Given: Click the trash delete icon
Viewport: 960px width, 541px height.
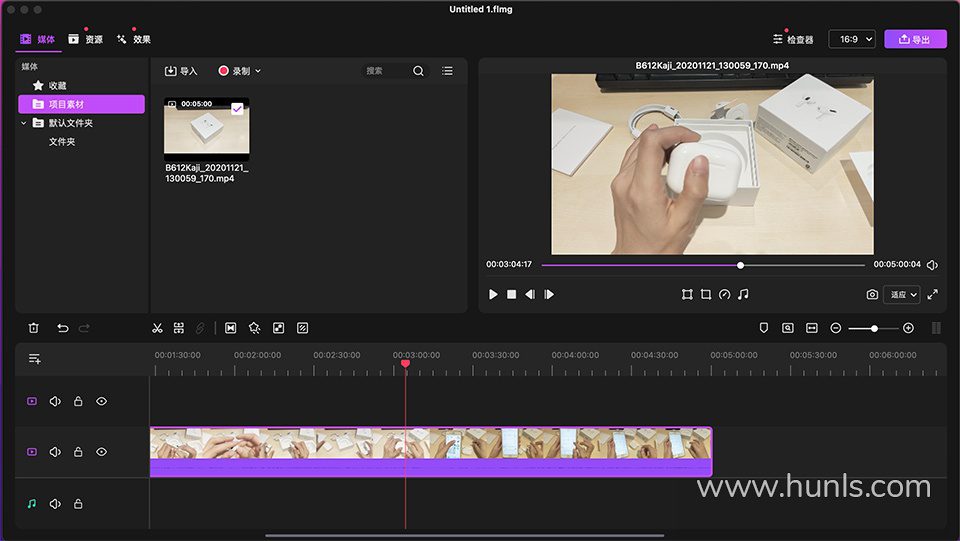Looking at the screenshot, I should pyautogui.click(x=34, y=328).
